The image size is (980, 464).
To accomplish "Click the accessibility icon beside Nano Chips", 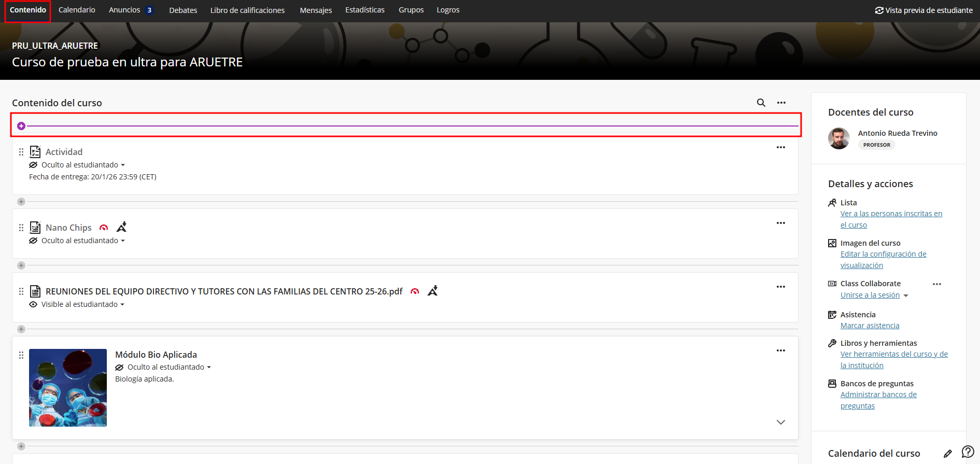I will click(122, 227).
